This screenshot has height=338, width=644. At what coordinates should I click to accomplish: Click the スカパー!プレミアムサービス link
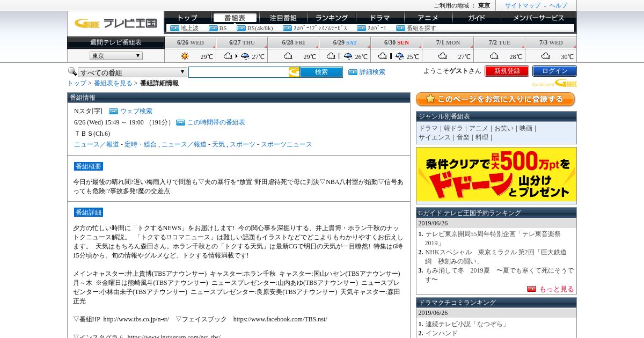click(320, 28)
